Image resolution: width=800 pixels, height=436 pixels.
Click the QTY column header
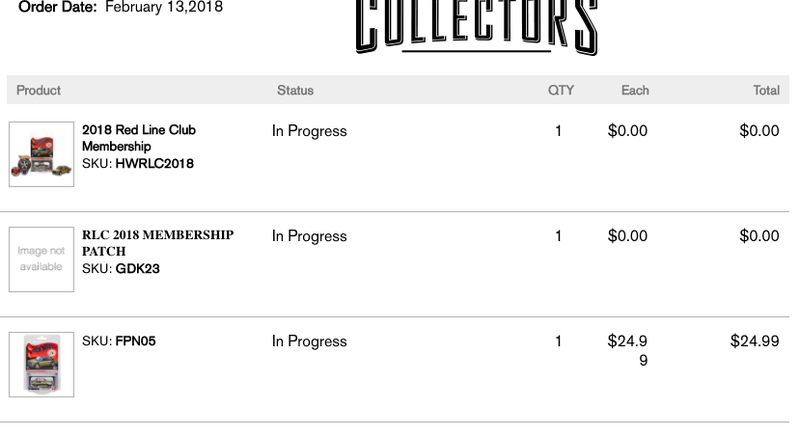[561, 90]
